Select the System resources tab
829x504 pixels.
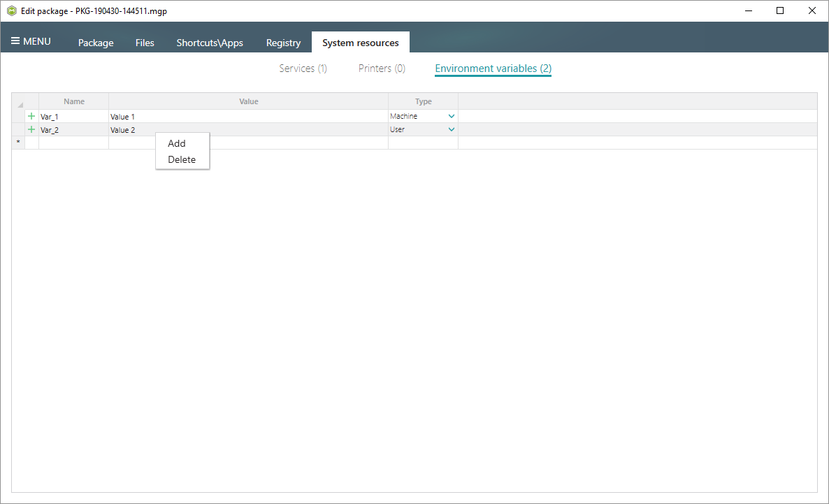point(361,43)
